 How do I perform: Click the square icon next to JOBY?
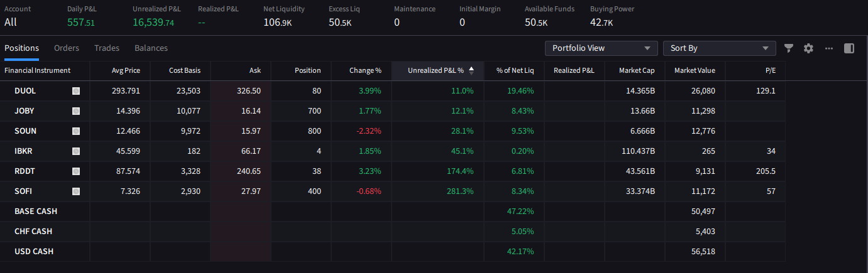tap(76, 111)
